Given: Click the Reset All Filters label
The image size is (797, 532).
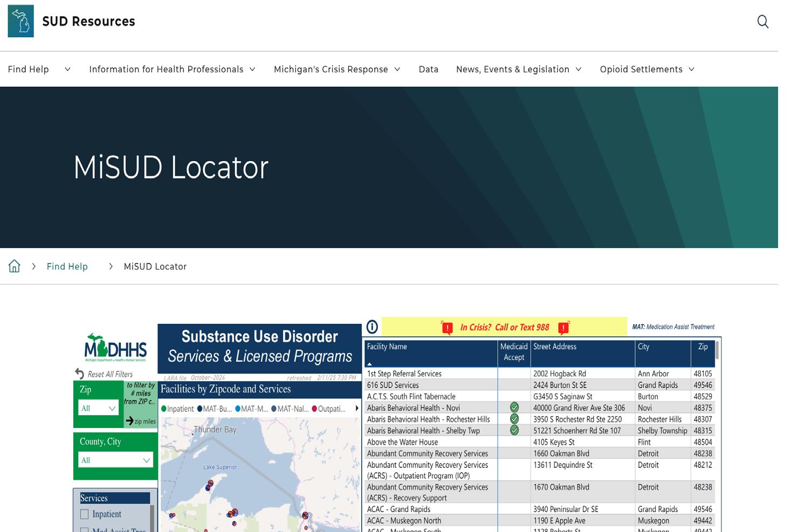Looking at the screenshot, I should 110,374.
